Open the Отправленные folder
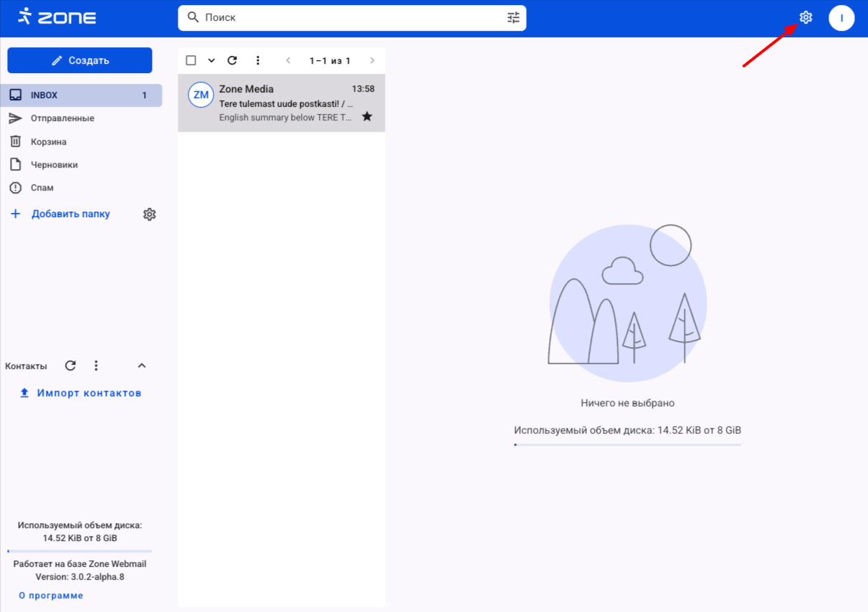868x612 pixels. [x=62, y=118]
